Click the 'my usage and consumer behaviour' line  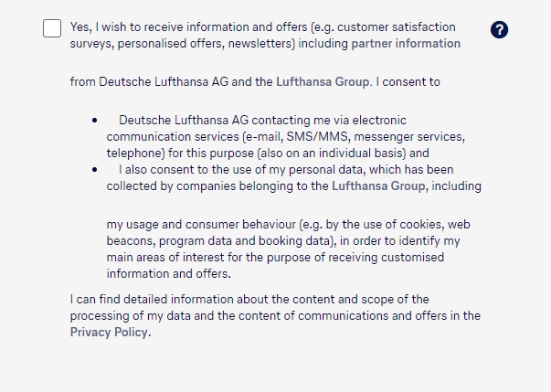(288, 225)
